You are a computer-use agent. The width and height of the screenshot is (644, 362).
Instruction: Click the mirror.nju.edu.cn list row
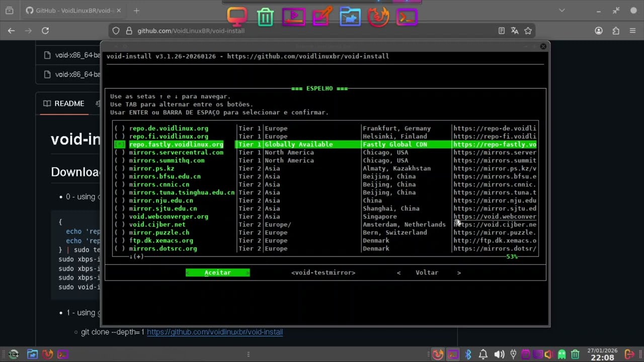click(x=325, y=201)
